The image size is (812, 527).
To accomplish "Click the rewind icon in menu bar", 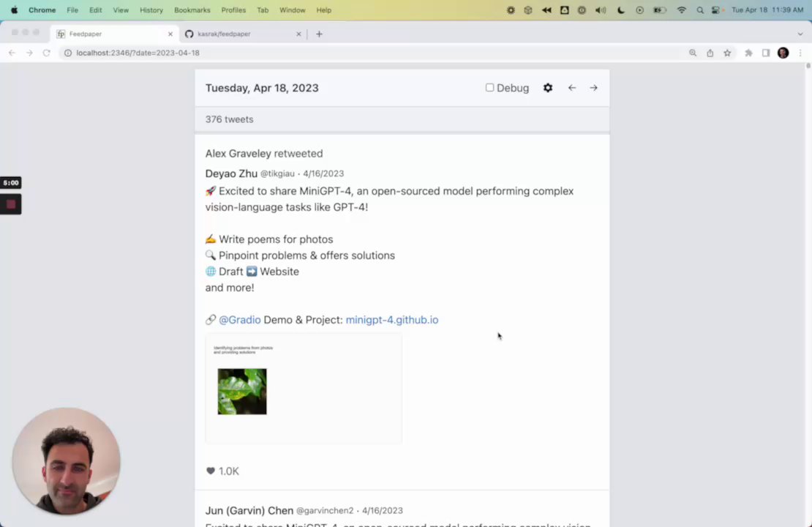I will 546,10.
